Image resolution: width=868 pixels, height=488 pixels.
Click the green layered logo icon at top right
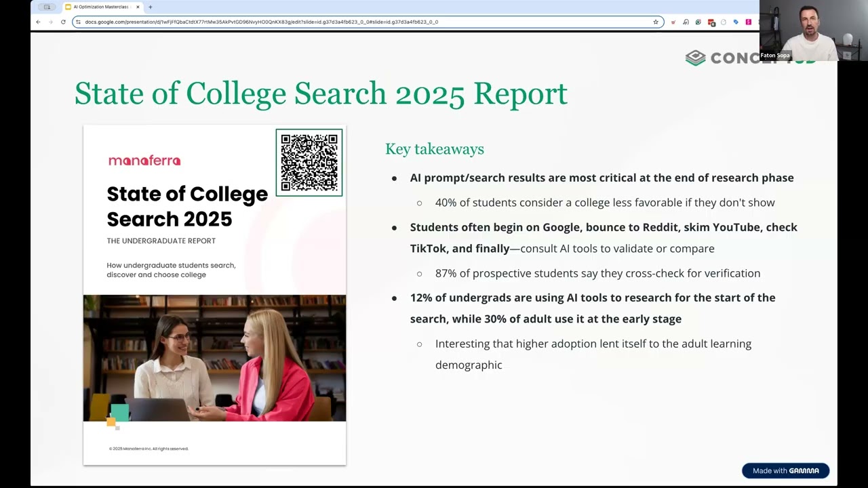click(x=695, y=58)
